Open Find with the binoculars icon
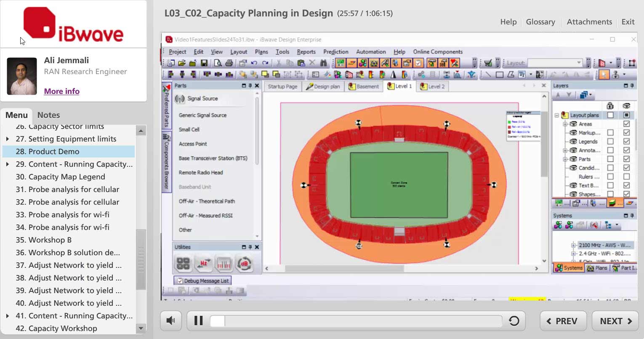 point(323,63)
